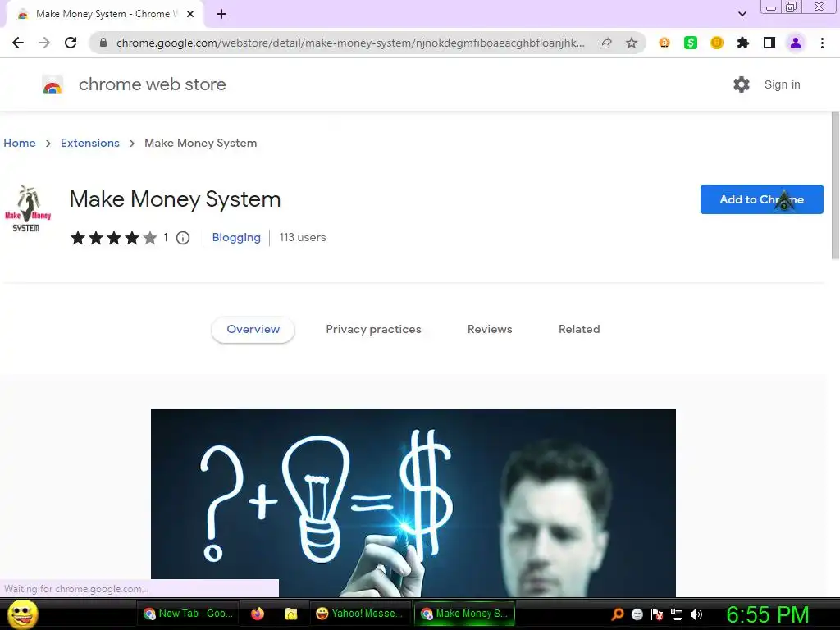Open a new browser tab
This screenshot has height=630, width=840.
221,14
